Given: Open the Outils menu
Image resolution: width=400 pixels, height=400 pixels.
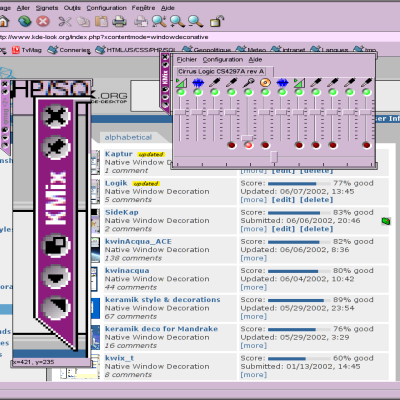Looking at the screenshot, I should click(x=72, y=8).
